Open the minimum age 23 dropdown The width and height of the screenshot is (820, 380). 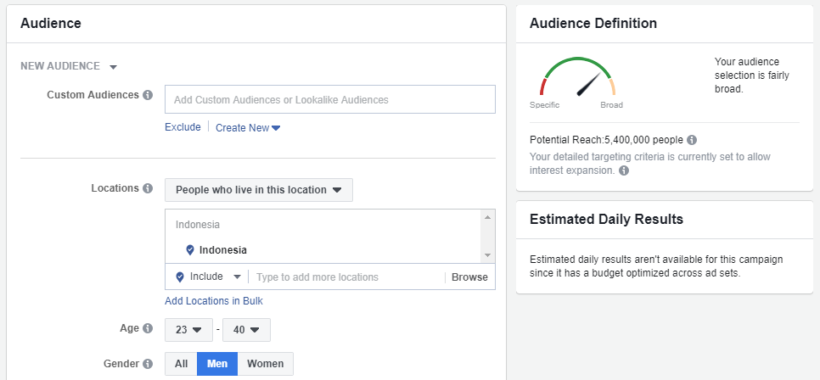189,330
